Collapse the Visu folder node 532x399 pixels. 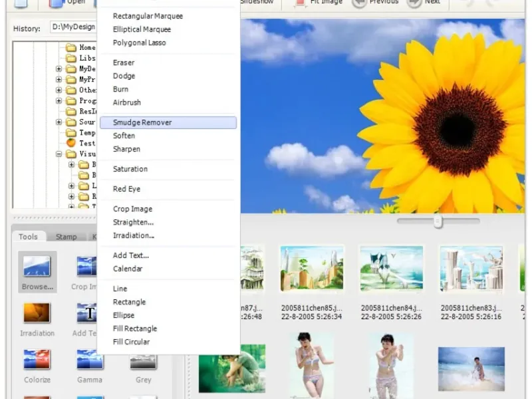point(59,154)
